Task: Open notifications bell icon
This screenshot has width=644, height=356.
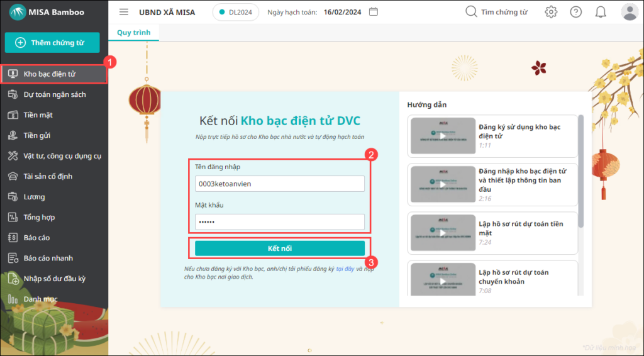Action: click(601, 12)
